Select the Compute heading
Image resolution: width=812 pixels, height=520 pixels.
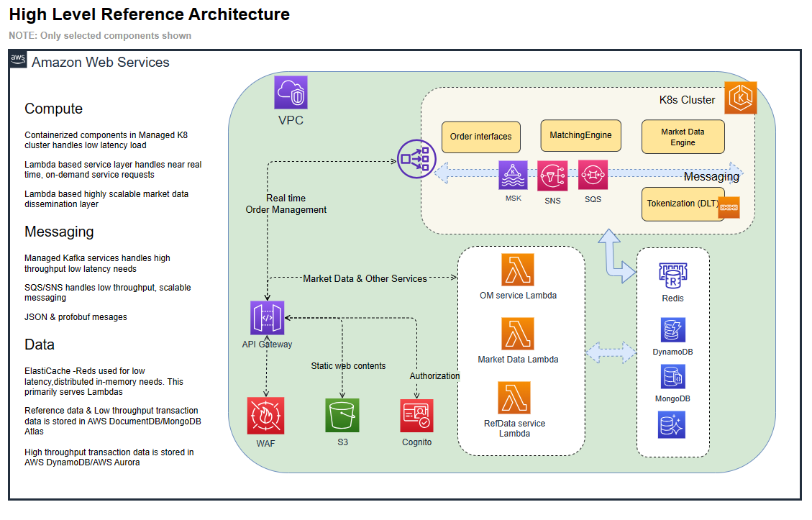pos(54,109)
